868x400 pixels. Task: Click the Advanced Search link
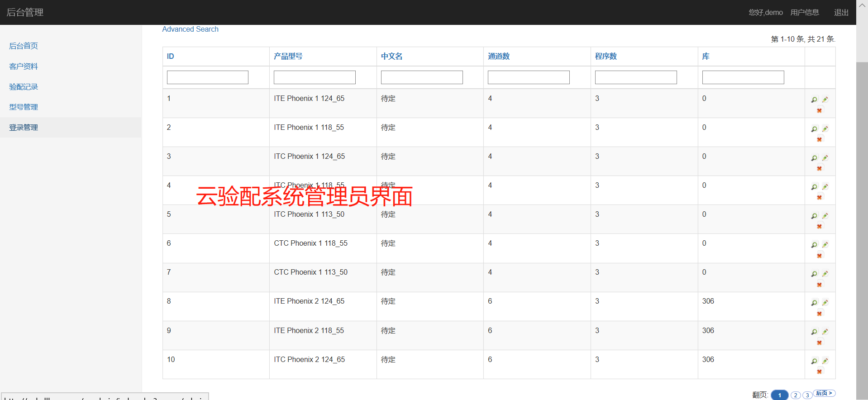tap(190, 29)
